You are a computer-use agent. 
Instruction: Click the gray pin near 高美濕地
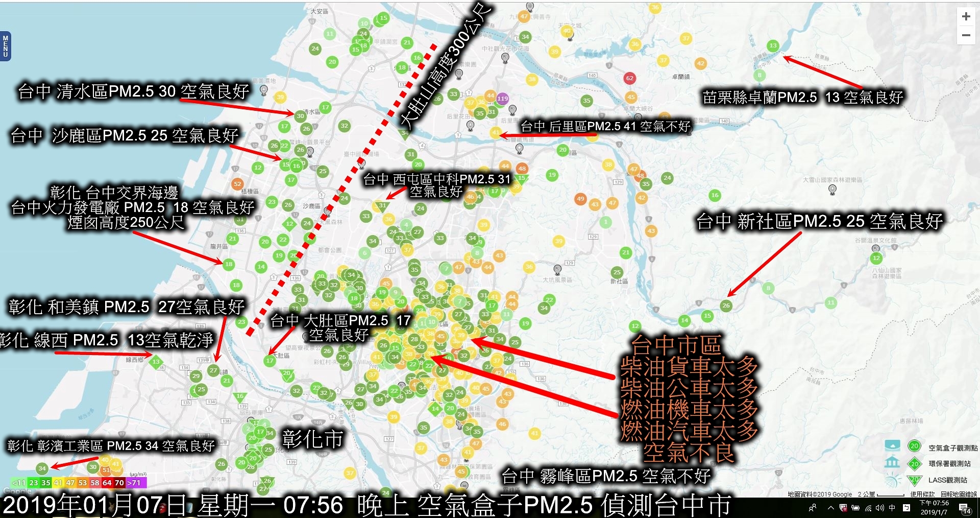264,90
